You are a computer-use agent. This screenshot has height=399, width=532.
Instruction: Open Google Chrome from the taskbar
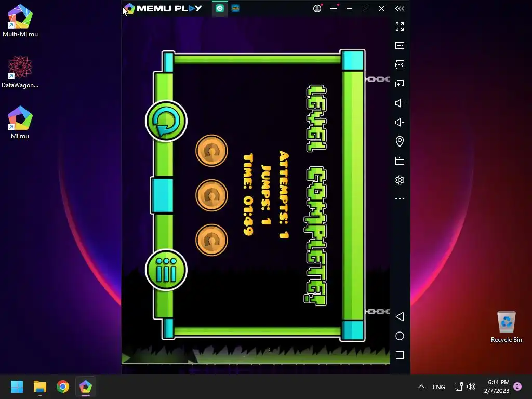pyautogui.click(x=63, y=387)
